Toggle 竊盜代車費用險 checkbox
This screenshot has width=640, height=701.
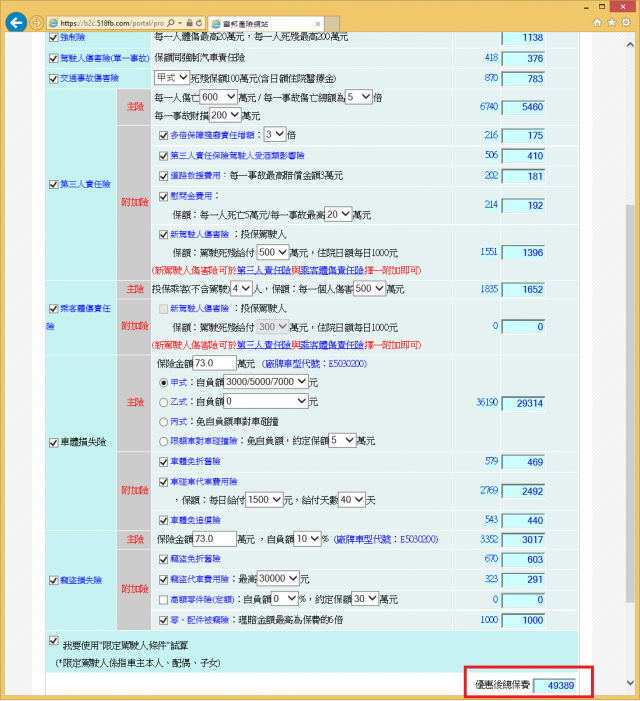click(164, 580)
